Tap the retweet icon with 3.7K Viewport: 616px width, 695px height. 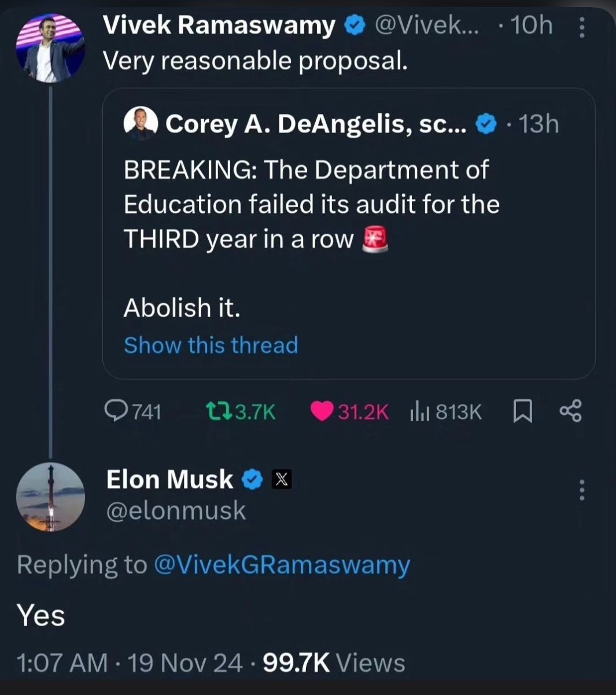[219, 411]
